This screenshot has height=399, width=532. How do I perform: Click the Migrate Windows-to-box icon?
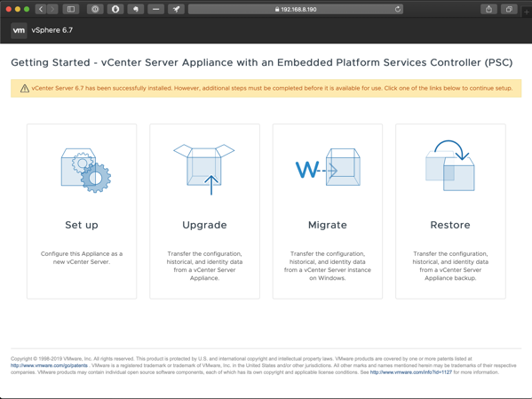pos(328,167)
